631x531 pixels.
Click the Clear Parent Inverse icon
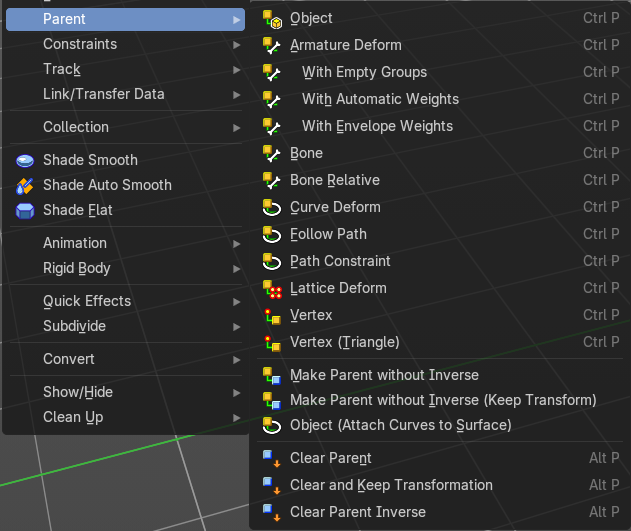pos(272,512)
